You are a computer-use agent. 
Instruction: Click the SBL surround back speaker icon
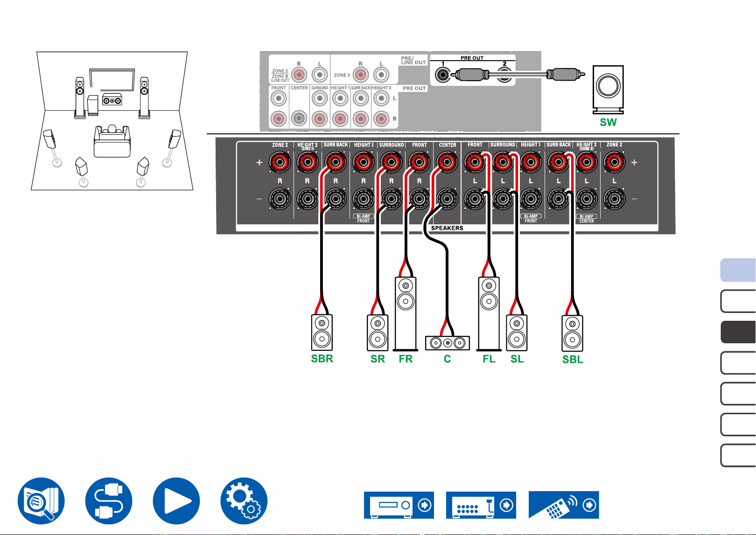[x=573, y=334]
